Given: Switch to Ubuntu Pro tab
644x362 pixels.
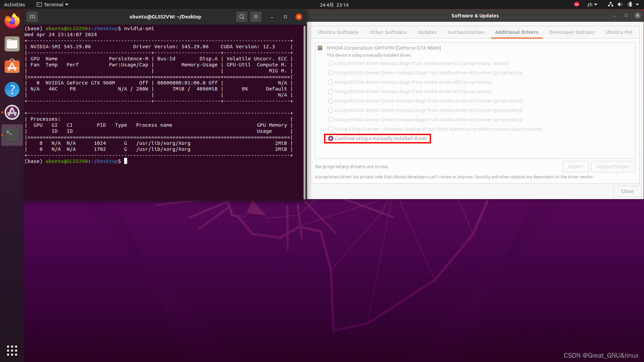Looking at the screenshot, I should point(619,32).
